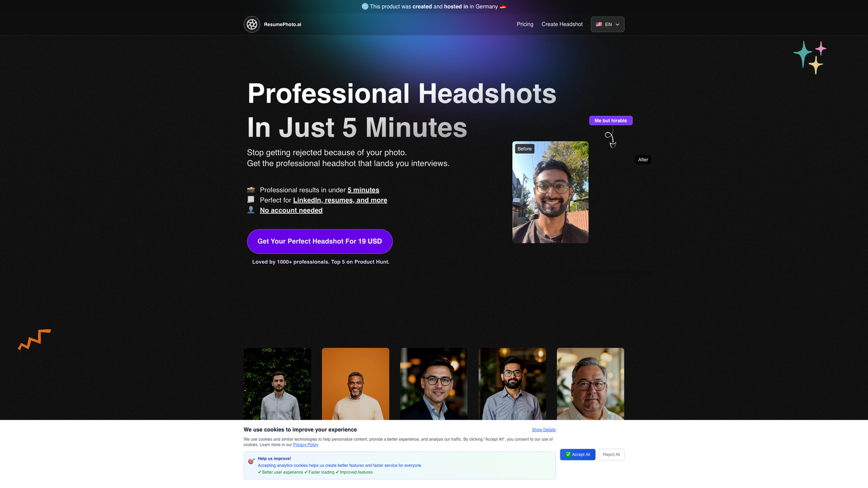Click the globe icon in the top banner
This screenshot has width=868, height=488.
(x=365, y=6)
